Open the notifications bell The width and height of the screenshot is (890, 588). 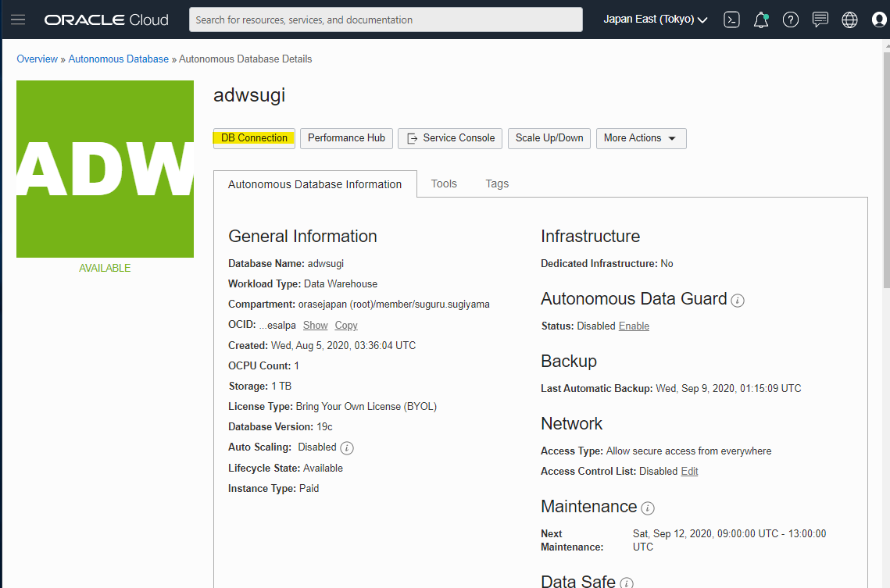(761, 20)
